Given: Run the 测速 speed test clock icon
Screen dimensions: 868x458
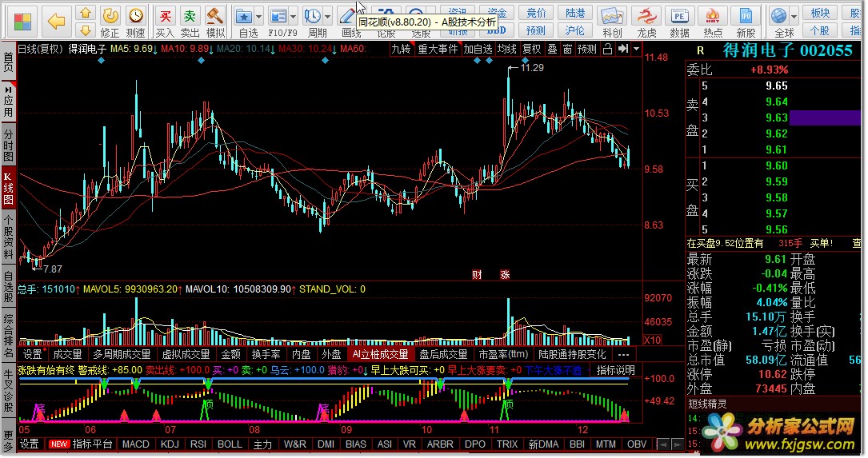Looking at the screenshot, I should 136,22.
